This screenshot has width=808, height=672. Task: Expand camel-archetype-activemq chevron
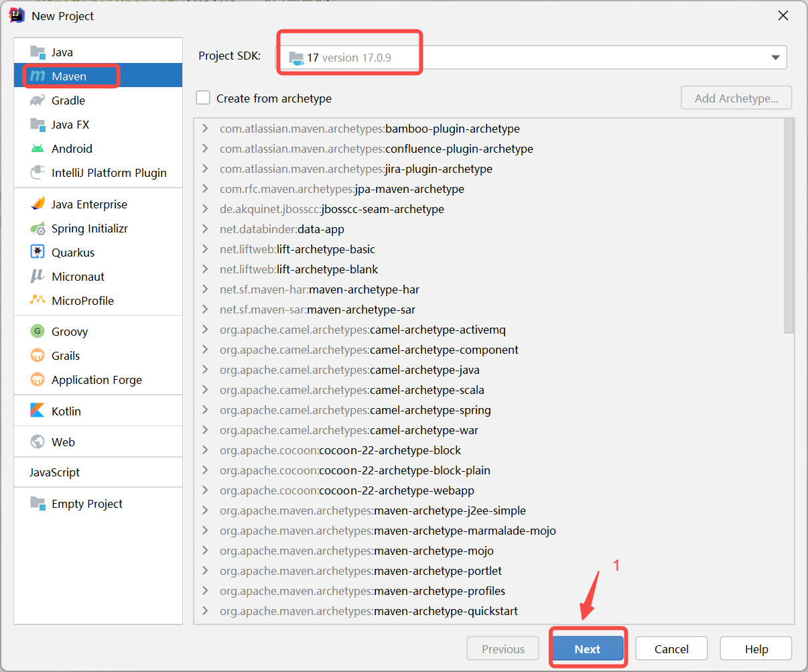pyautogui.click(x=206, y=330)
